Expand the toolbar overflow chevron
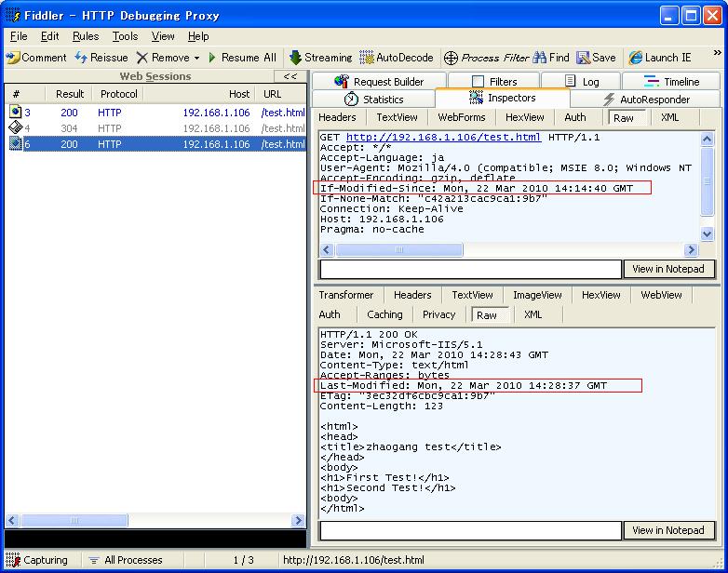Viewport: 728px width, 573px height. pyautogui.click(x=718, y=53)
